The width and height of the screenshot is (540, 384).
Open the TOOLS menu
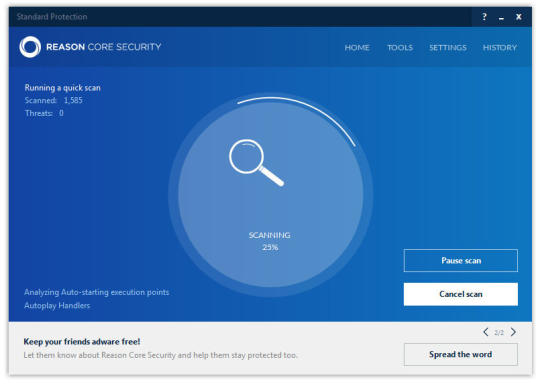tap(400, 48)
